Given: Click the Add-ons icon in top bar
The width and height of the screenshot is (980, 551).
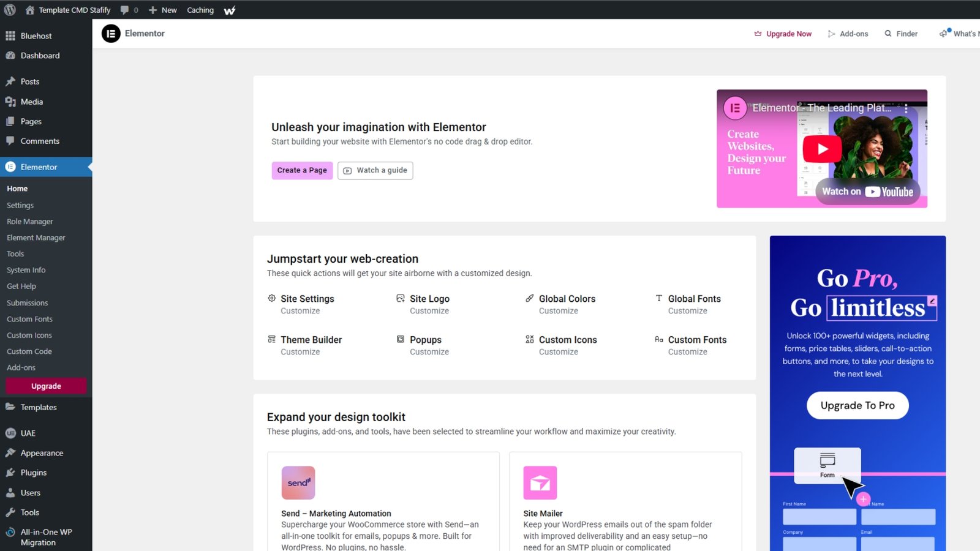Looking at the screenshot, I should (832, 34).
